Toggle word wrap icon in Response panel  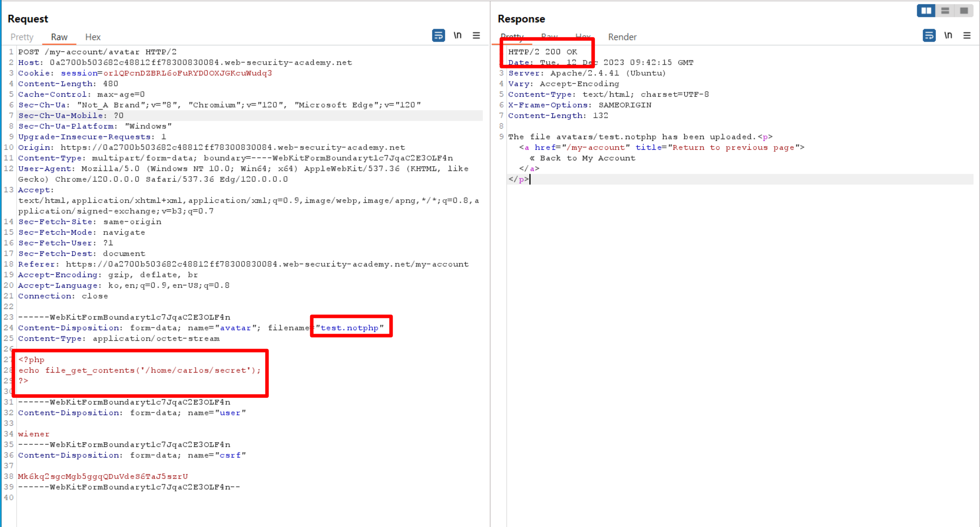coord(929,36)
